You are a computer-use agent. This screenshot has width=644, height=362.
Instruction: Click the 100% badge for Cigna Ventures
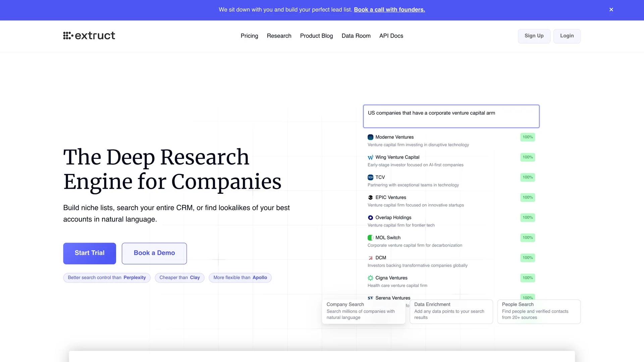(x=528, y=278)
